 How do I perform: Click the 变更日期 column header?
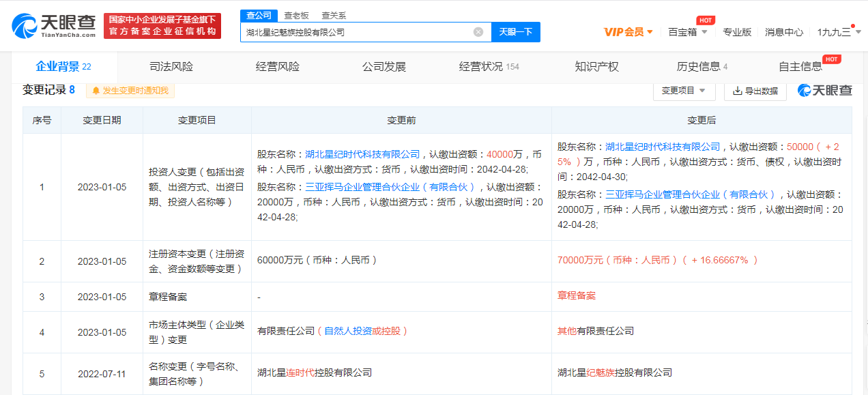[102, 120]
